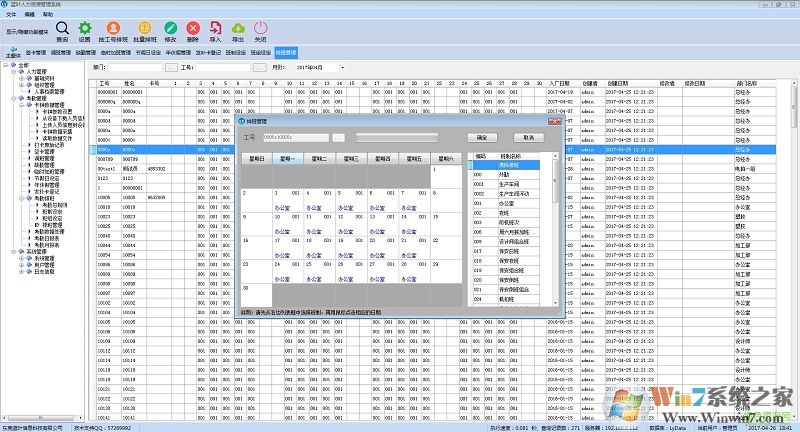Click the 星期一 column header in calendar
This screenshot has height=432, width=800.
click(289, 158)
